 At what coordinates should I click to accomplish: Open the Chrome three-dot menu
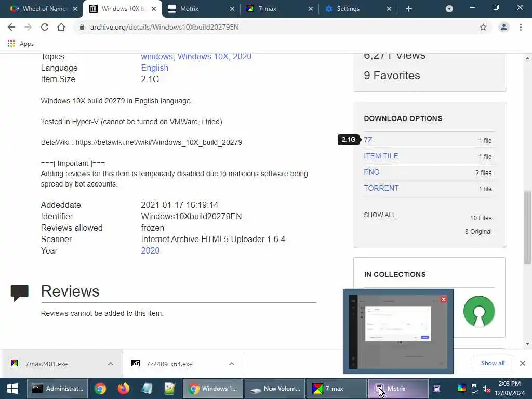(x=521, y=27)
